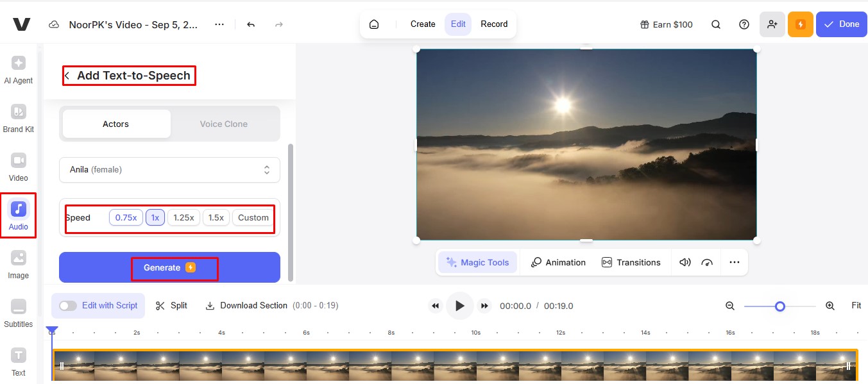868x384 pixels.
Task: Switch to Record mode
Action: pos(494,24)
